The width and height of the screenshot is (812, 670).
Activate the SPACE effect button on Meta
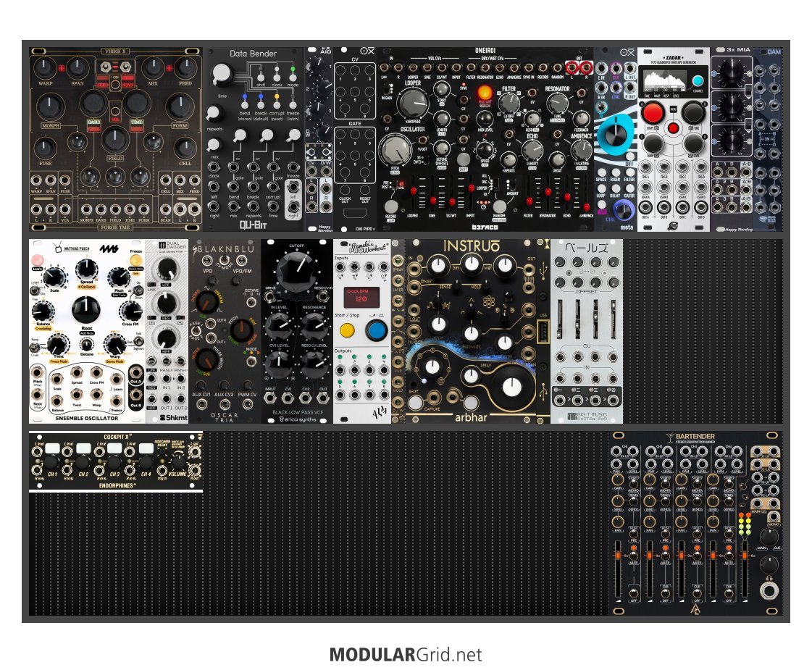click(x=601, y=172)
